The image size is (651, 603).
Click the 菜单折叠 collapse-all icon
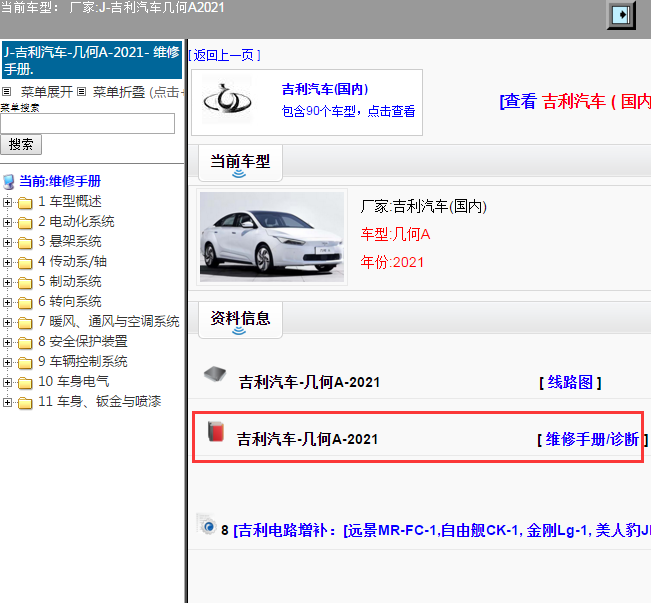pyautogui.click(x=82, y=91)
